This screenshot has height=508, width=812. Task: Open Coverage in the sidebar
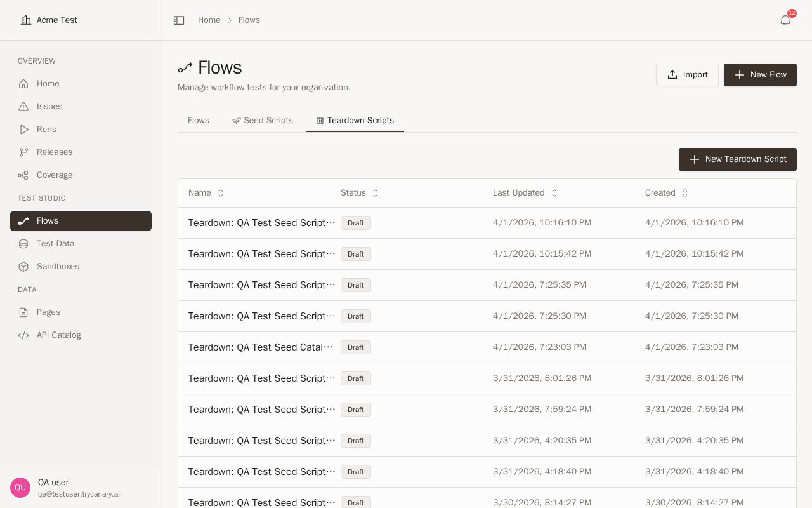coord(81,175)
